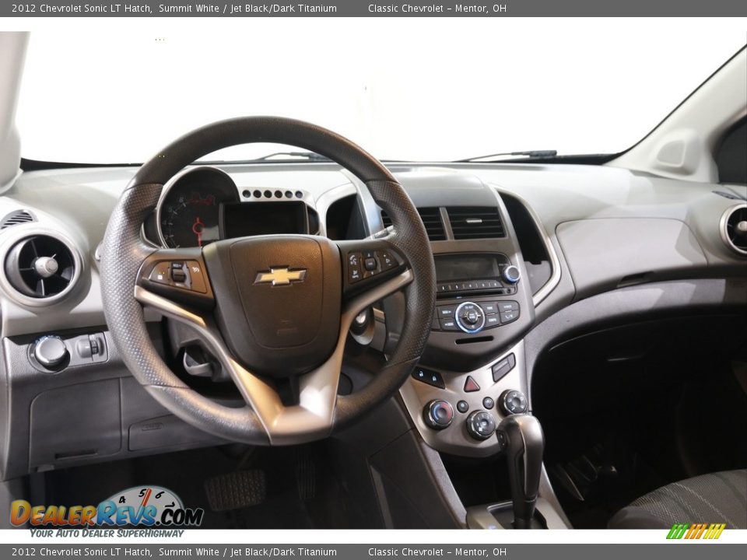The width and height of the screenshot is (747, 560).
Task: Click the door lock buttons below radio
Action: 428,377
